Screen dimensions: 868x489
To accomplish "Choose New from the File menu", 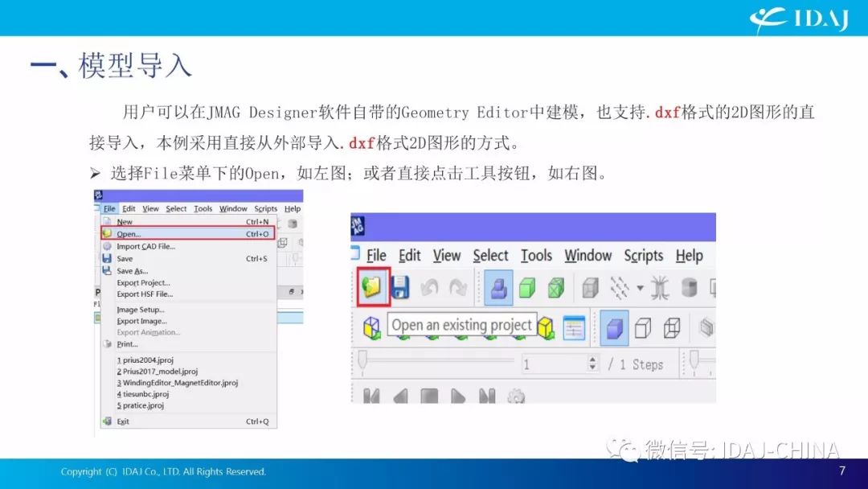I will coord(188,221).
